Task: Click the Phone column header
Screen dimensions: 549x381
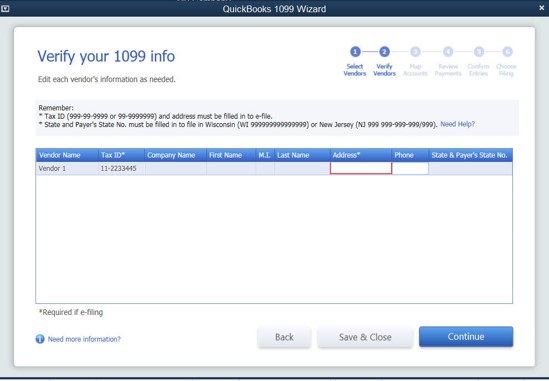Action: (410, 155)
